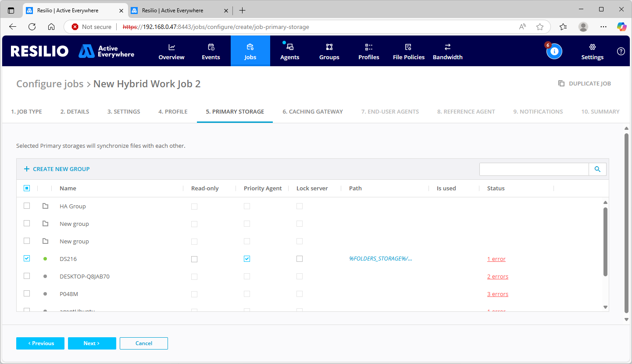This screenshot has height=364, width=632.
Task: Click Create New Group
Action: (57, 168)
